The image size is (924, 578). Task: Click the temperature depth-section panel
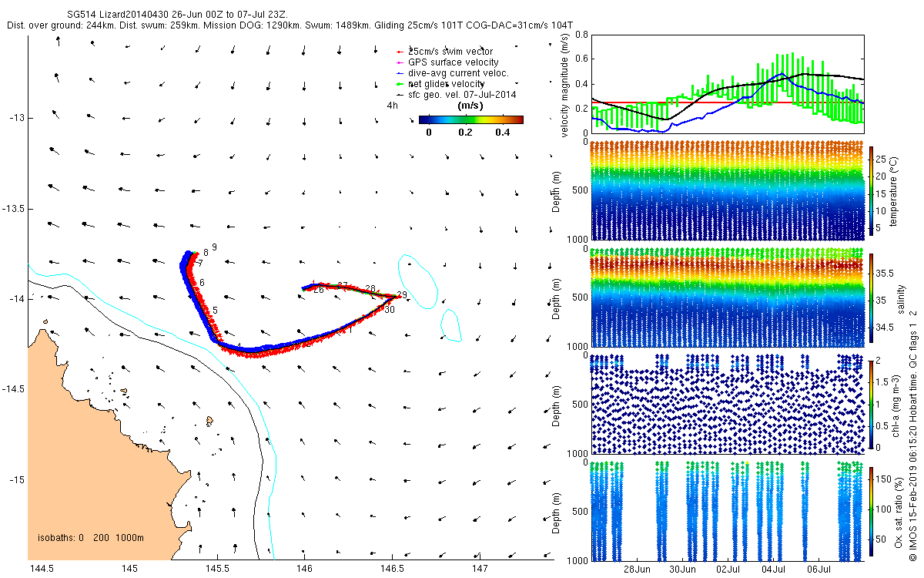[x=727, y=190]
